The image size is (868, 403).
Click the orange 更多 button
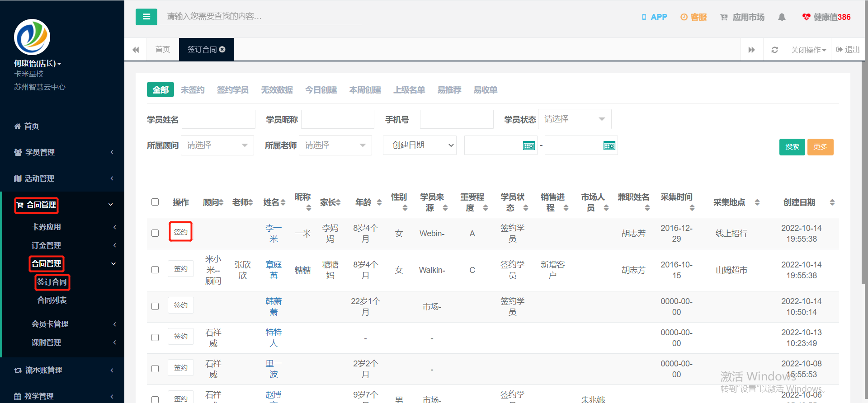pos(820,147)
